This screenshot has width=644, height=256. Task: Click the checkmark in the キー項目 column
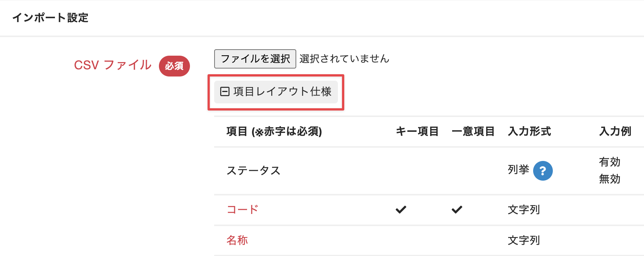point(401,209)
